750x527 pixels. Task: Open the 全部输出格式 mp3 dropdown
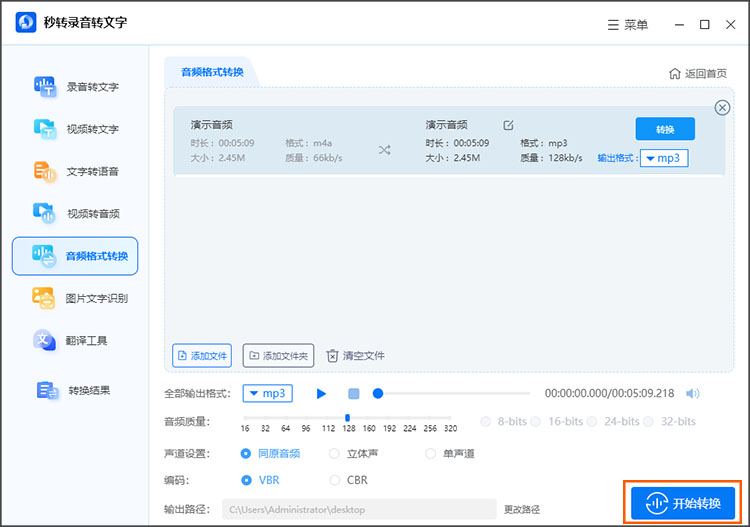pos(267,394)
